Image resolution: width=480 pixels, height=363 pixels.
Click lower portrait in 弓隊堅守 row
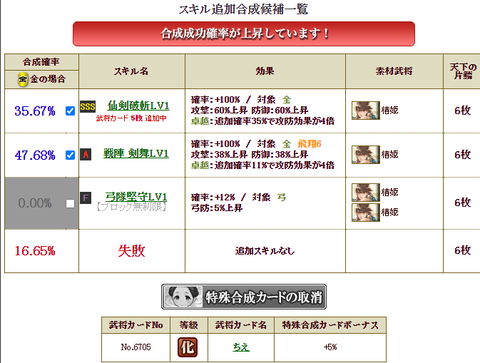coord(366,212)
